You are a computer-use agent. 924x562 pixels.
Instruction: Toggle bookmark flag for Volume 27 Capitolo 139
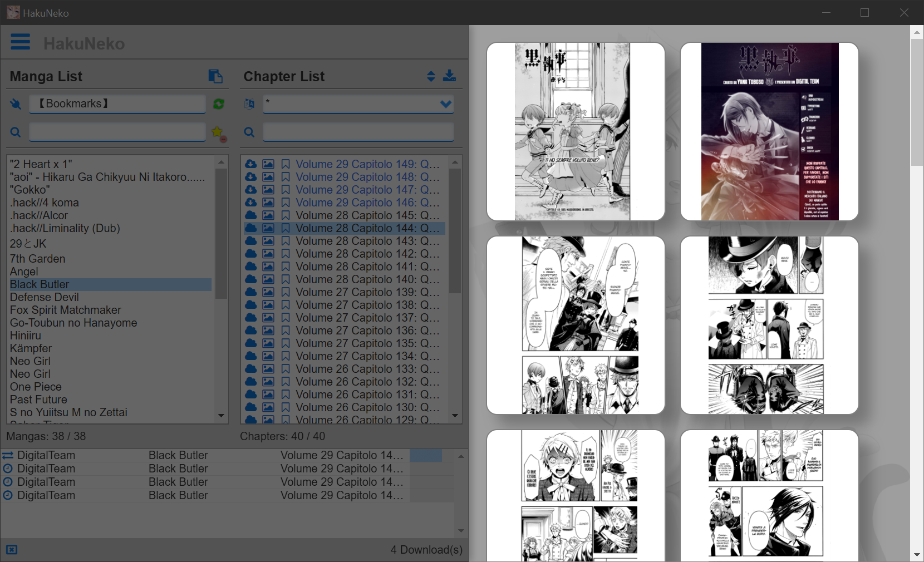tap(286, 292)
